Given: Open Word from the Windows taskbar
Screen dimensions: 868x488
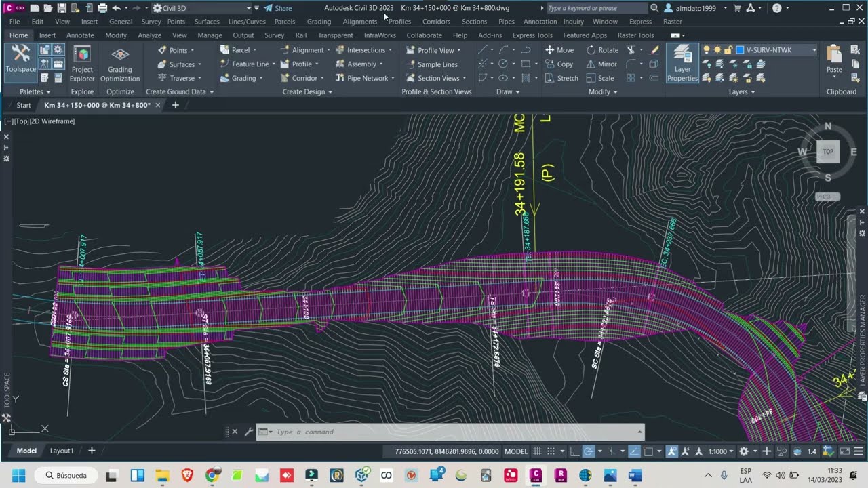Looking at the screenshot, I should coord(635,475).
